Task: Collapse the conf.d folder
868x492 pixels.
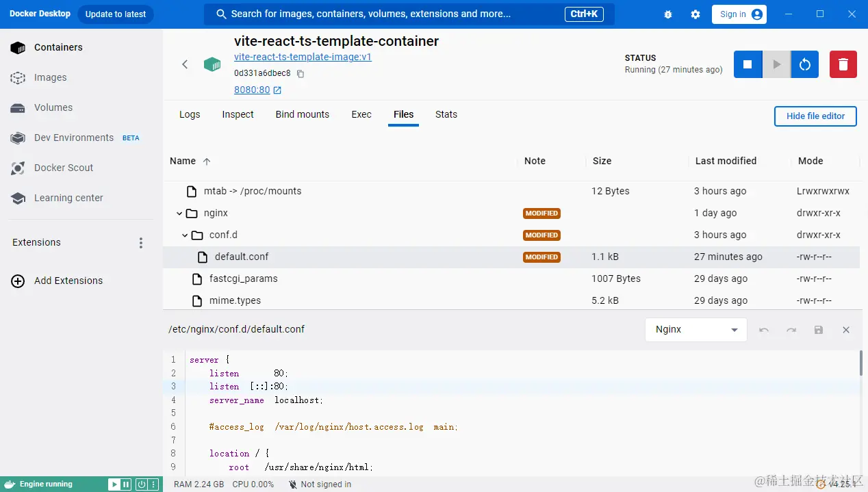Action: tap(185, 235)
